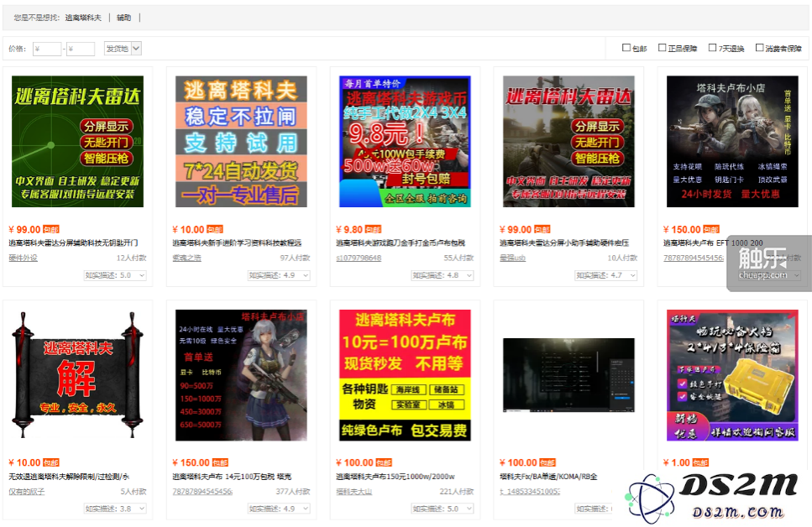Click the 包邮 badge beside ¥9.80
Screen dimensions: 812x527
point(374,229)
